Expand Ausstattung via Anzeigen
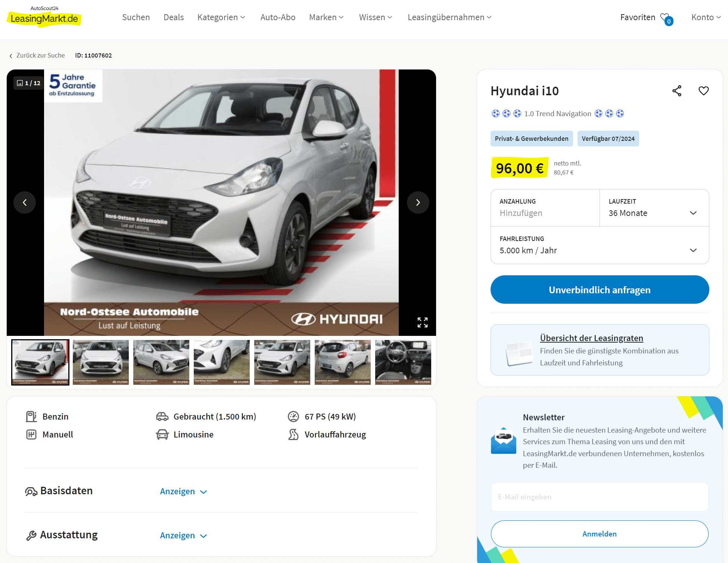Viewport: 728px width, 563px height. 183,535
